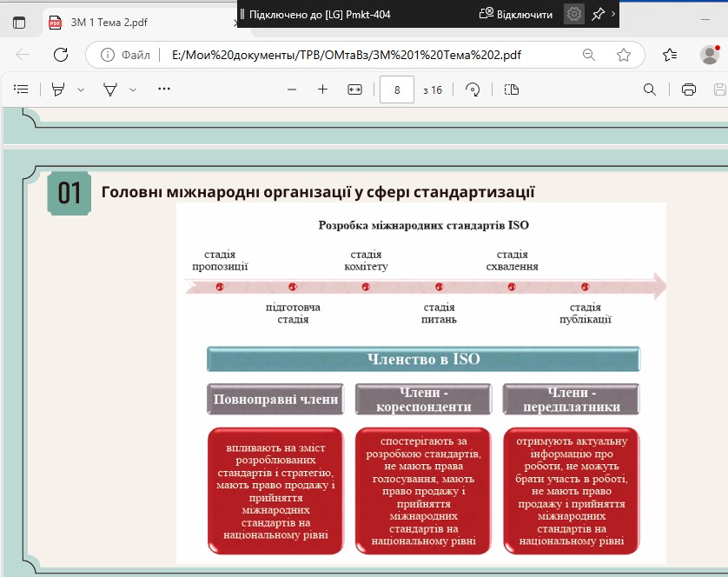Screen dimensions: 728x577
Task: Fit PDF page to width
Action: 354,90
